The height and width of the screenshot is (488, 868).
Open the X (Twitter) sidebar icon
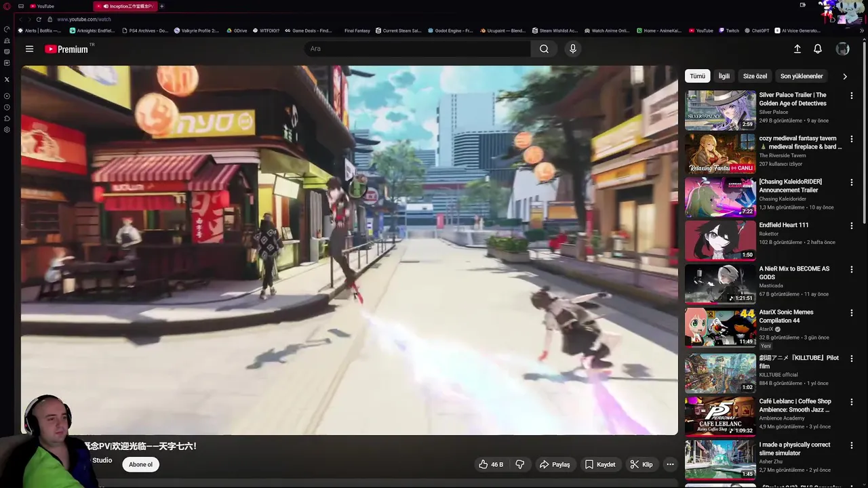coord(7,79)
